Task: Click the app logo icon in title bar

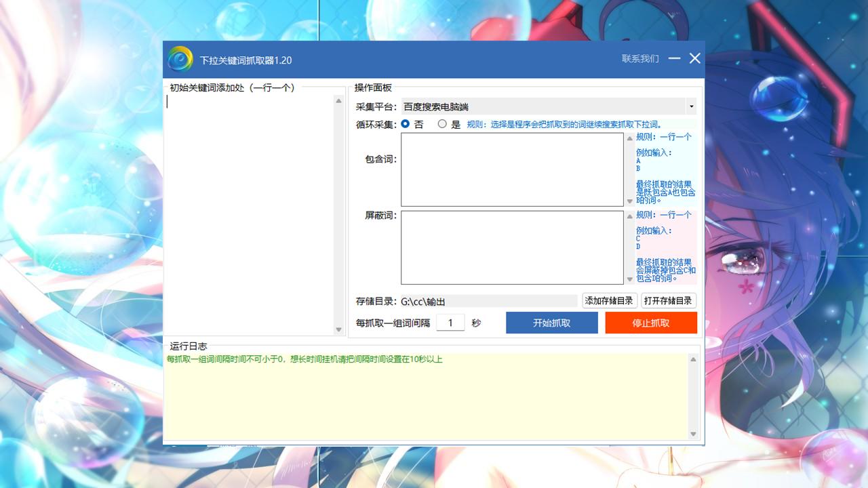Action: click(x=180, y=59)
